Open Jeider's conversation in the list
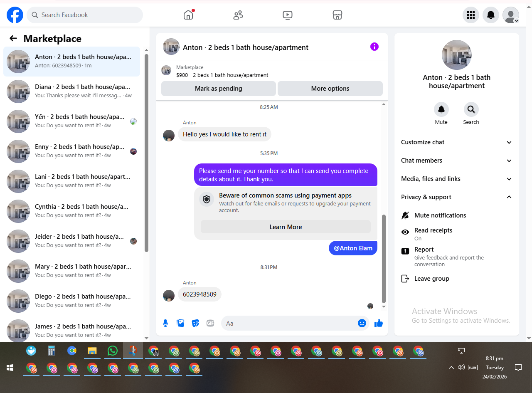Image resolution: width=532 pixels, height=393 pixels. (x=71, y=241)
